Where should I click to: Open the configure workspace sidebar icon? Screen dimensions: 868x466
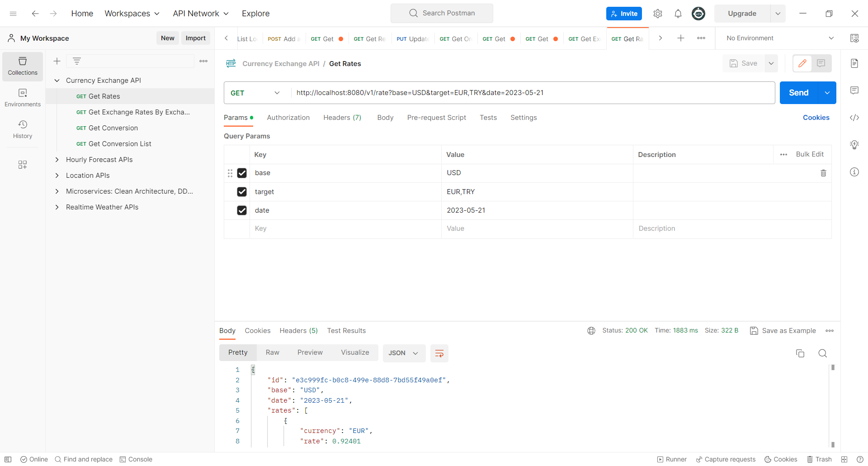(23, 165)
